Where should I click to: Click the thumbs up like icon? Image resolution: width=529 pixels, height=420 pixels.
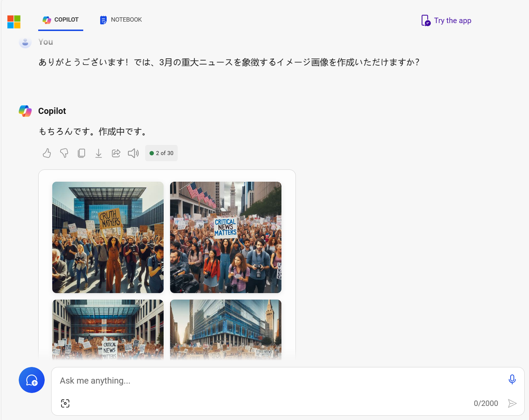[x=47, y=153]
